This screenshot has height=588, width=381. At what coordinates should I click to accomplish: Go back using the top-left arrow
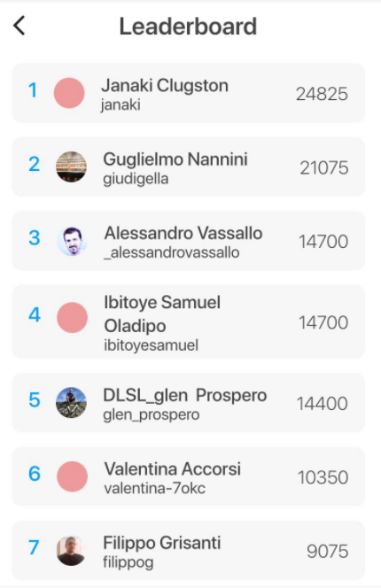tap(19, 26)
